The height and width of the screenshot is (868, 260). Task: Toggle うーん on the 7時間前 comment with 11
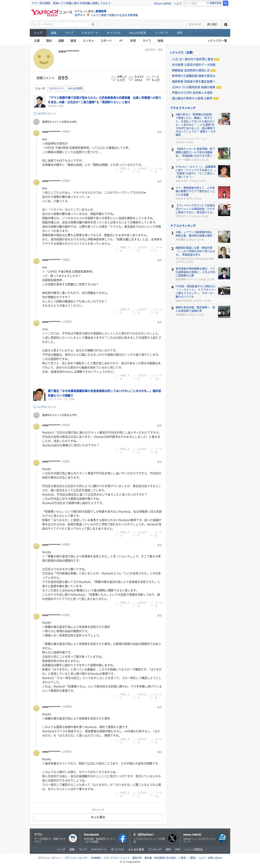[156, 311]
